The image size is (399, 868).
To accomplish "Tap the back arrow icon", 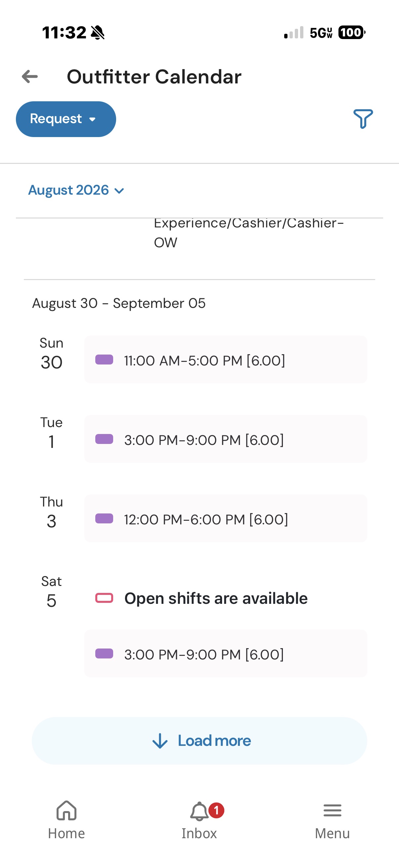I will click(x=30, y=77).
